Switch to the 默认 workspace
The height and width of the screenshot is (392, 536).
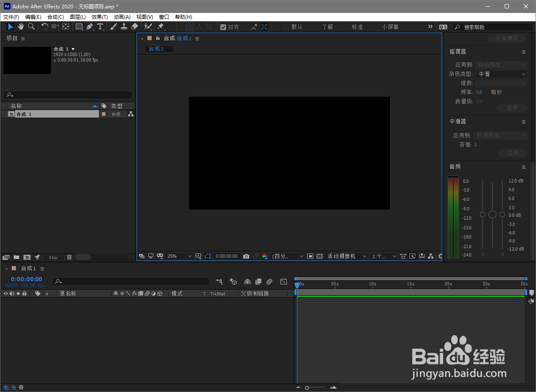(297, 27)
